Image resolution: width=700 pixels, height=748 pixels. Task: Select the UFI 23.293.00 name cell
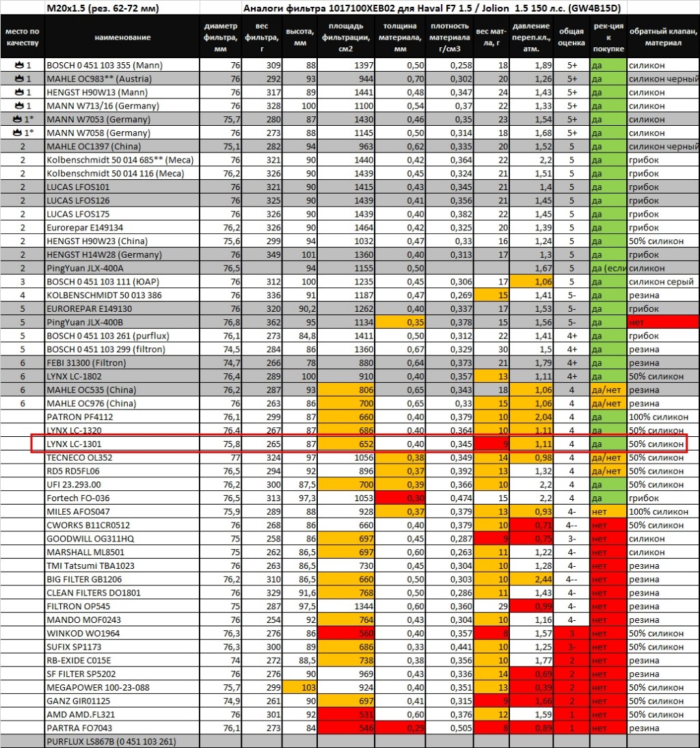(x=122, y=484)
